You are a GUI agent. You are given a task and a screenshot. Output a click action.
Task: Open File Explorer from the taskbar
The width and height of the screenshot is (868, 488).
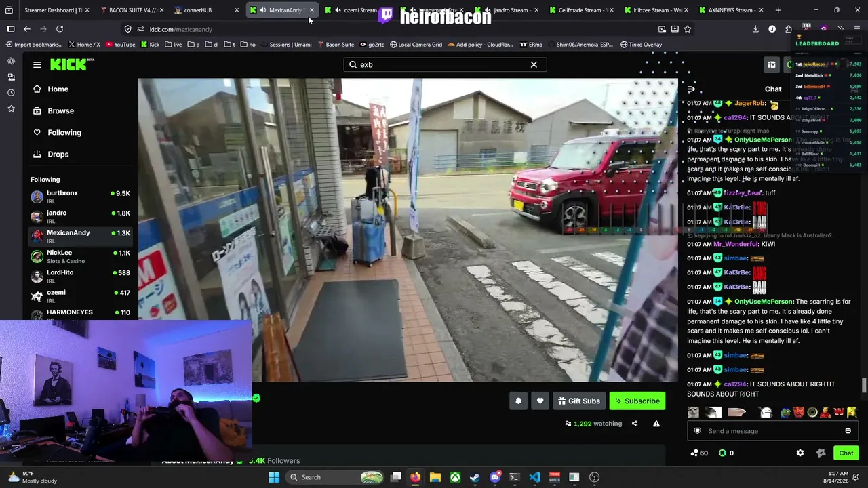pyautogui.click(x=435, y=477)
